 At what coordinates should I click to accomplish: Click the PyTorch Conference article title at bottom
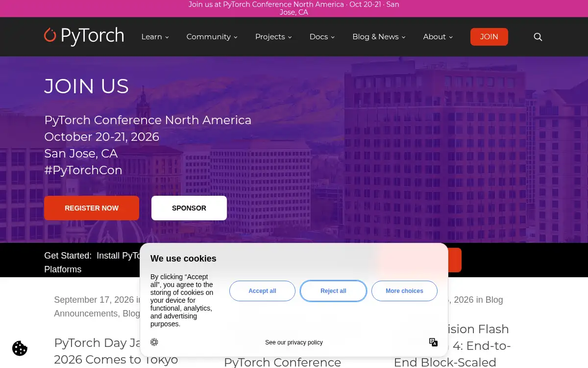(282, 362)
